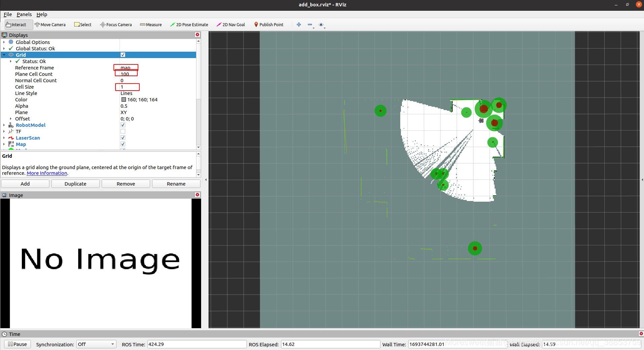Expand the Global Options tree item
Image resolution: width=644 pixels, height=350 pixels.
pos(4,42)
